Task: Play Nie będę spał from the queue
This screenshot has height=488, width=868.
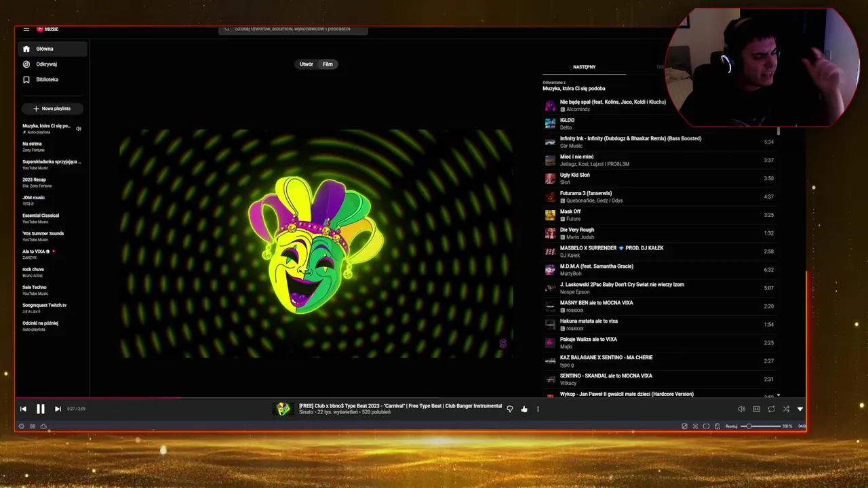Action: click(x=659, y=105)
